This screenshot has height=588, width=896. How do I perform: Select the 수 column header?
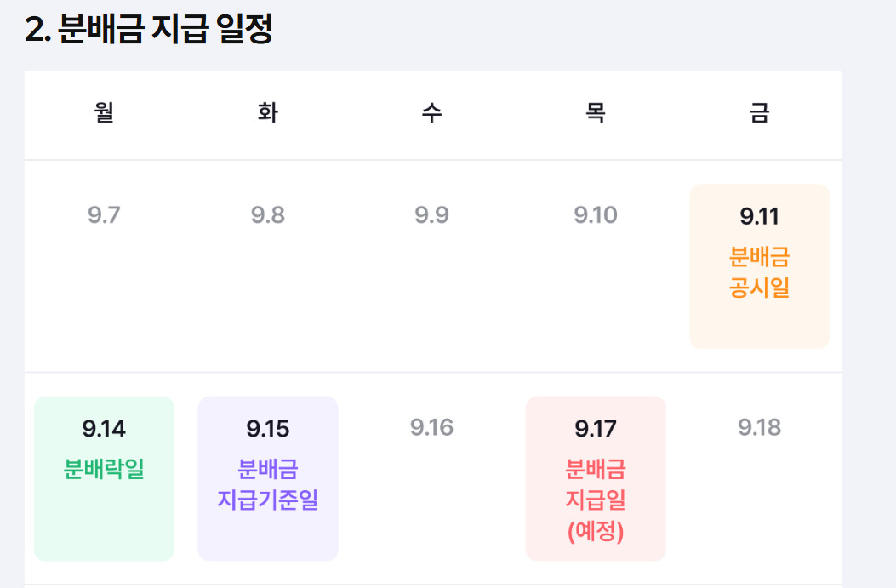click(432, 112)
